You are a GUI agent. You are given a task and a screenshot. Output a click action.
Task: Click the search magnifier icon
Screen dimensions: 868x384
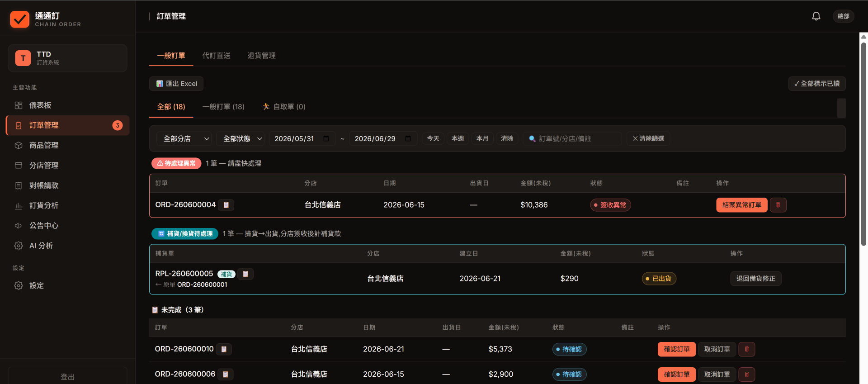(532, 139)
